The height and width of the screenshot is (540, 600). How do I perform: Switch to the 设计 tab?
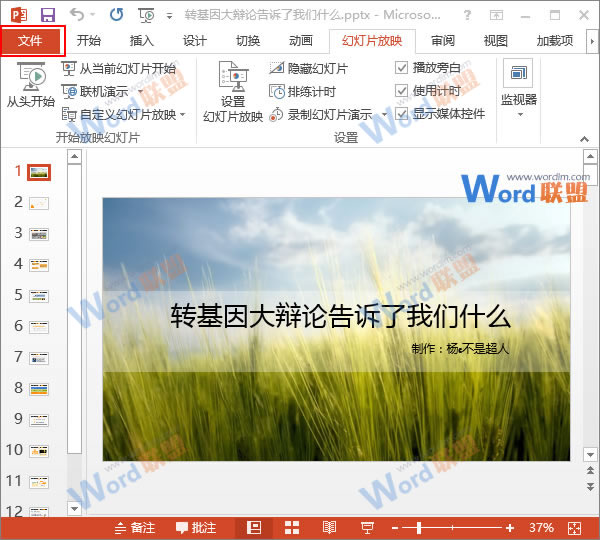coord(195,41)
